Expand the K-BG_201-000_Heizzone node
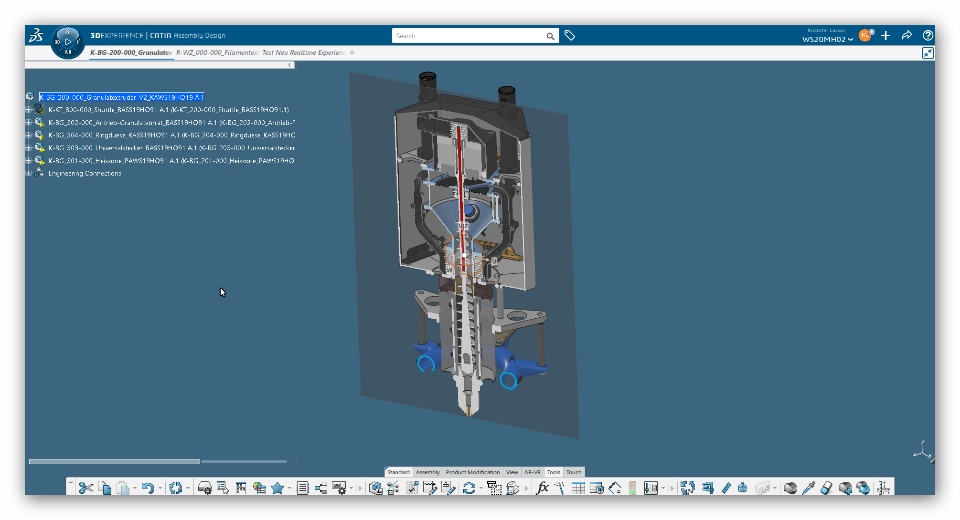 29,160
